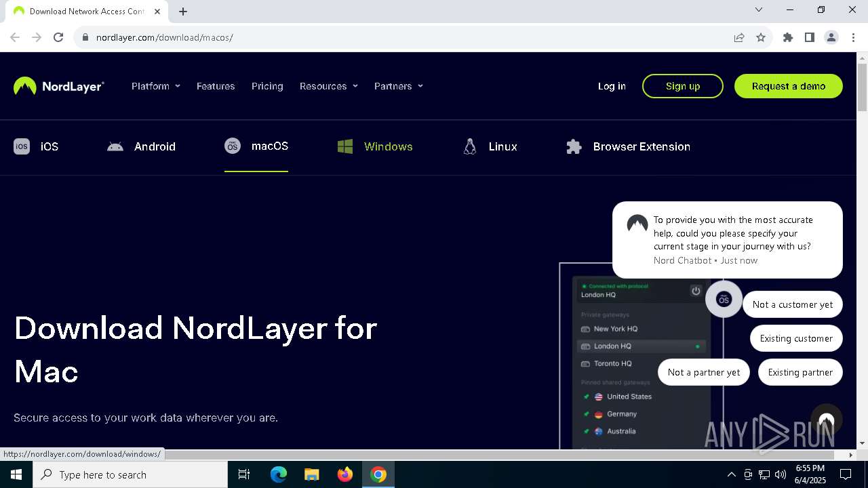Screen dimensions: 868x488
Task: Open the Features page
Action: click(x=216, y=86)
